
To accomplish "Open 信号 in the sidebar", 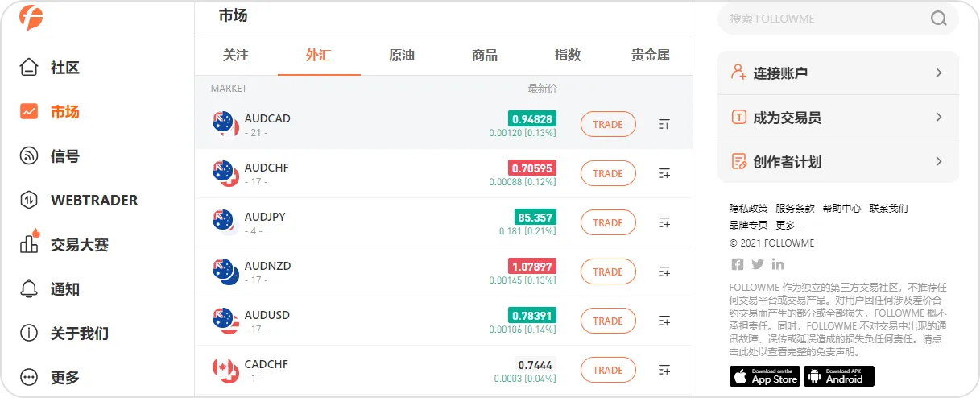I will coord(50,156).
